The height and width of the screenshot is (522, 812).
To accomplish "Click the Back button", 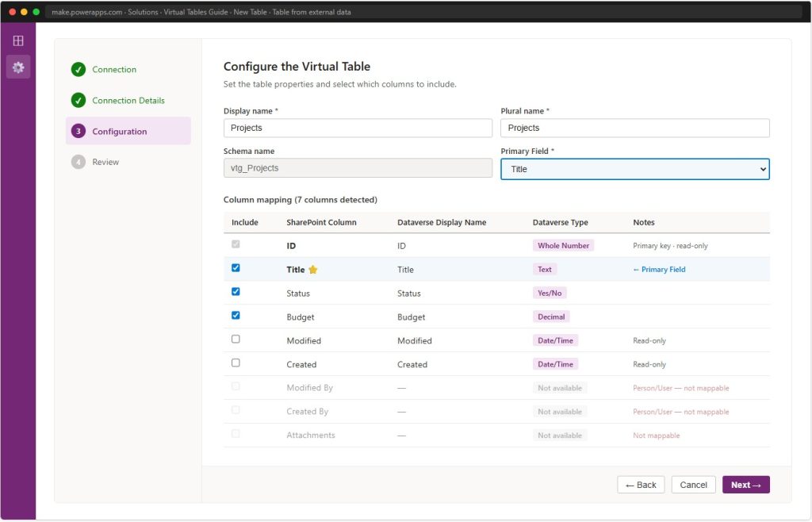I will (641, 486).
